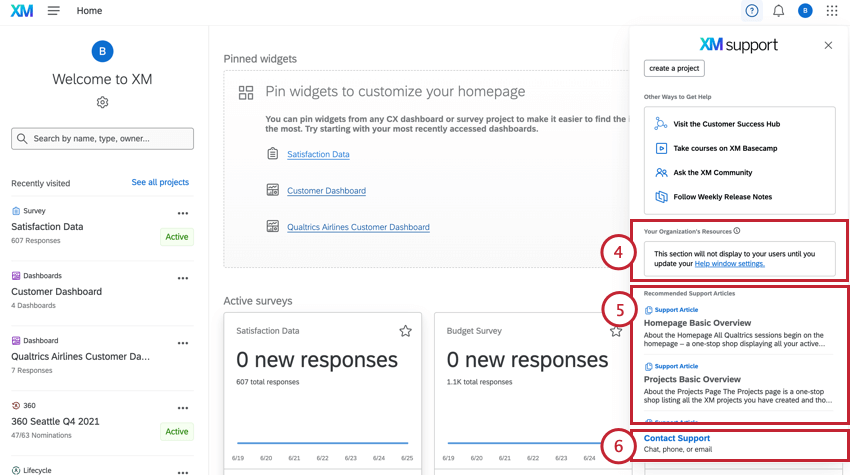Open the Help window settings link
This screenshot has width=850, height=475.
(730, 264)
